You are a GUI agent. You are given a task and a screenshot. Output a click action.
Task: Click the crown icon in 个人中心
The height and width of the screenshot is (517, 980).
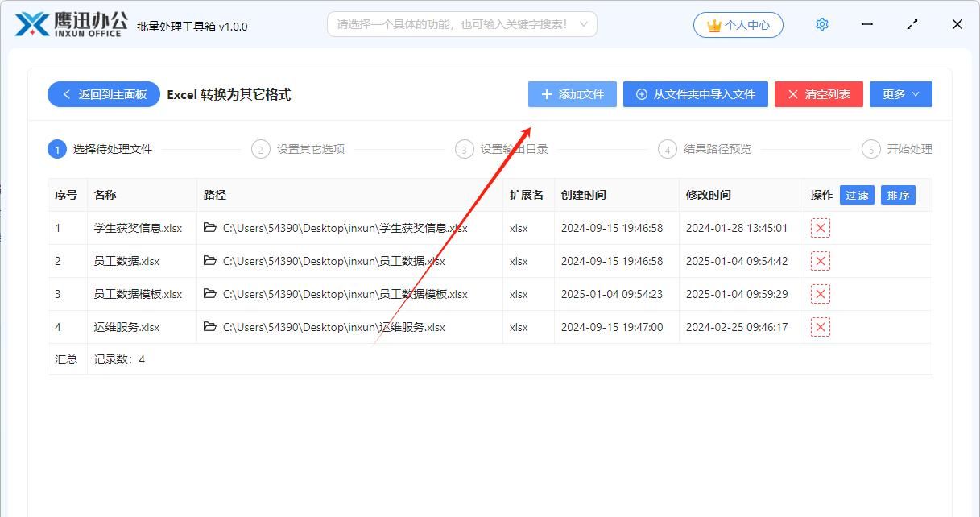(712, 24)
